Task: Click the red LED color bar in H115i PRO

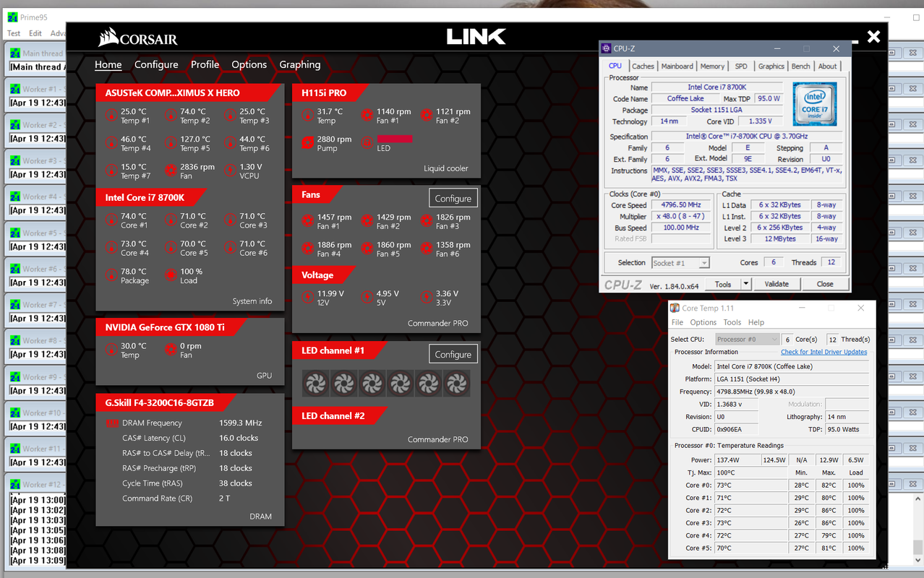Action: pos(395,139)
